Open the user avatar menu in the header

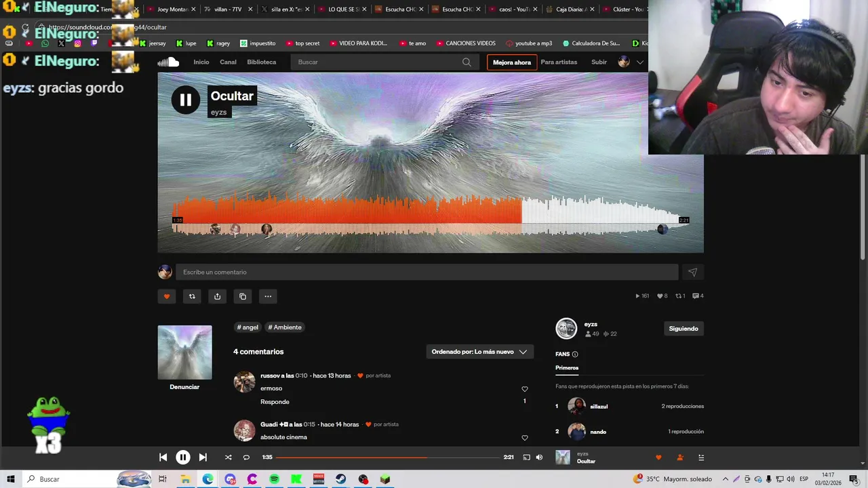(624, 62)
